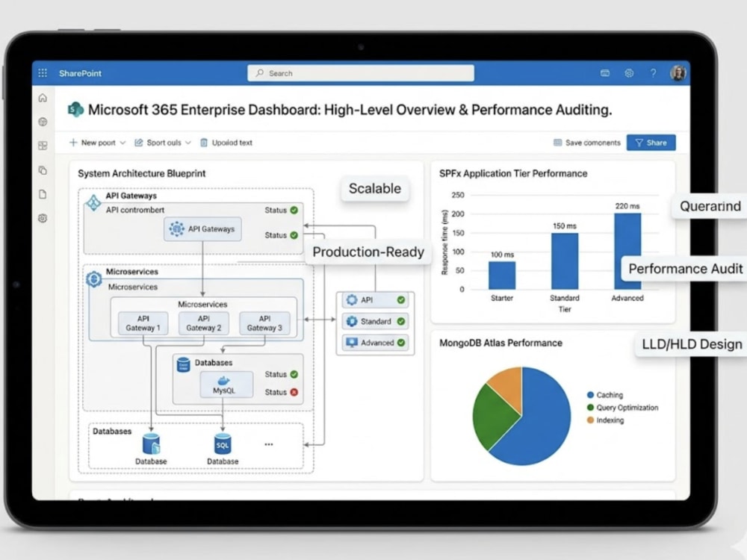Click the Indexing orange legend swatch
Viewport: 747px width, 560px height.
[x=590, y=420]
